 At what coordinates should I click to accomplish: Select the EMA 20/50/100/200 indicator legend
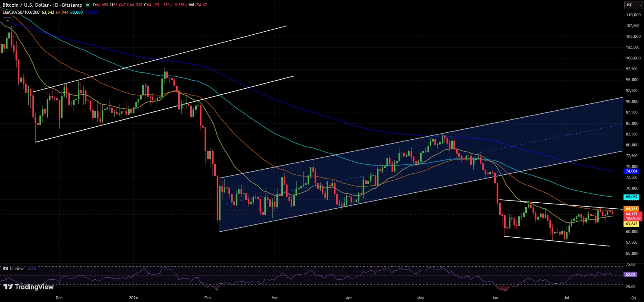click(21, 12)
